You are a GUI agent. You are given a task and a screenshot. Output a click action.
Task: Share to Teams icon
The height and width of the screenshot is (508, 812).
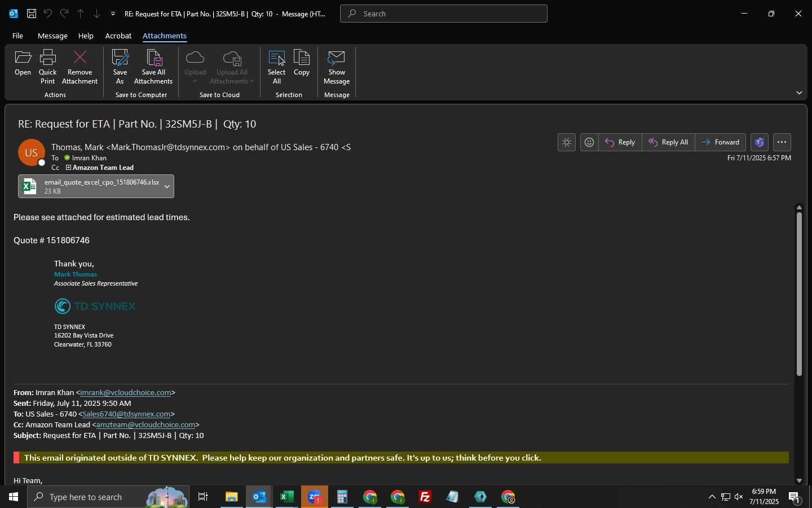click(x=760, y=142)
